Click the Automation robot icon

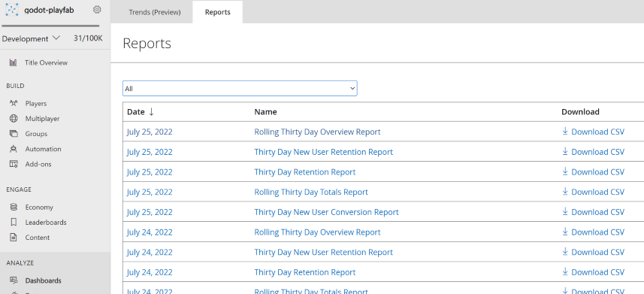[x=14, y=149]
